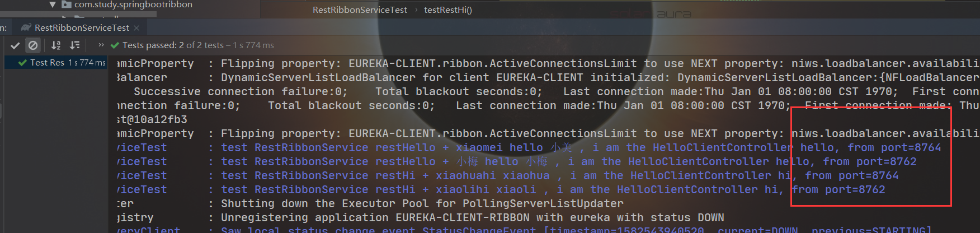The width and height of the screenshot is (980, 233).
Task: Click the green check beside Test Res
Action: point(22,63)
